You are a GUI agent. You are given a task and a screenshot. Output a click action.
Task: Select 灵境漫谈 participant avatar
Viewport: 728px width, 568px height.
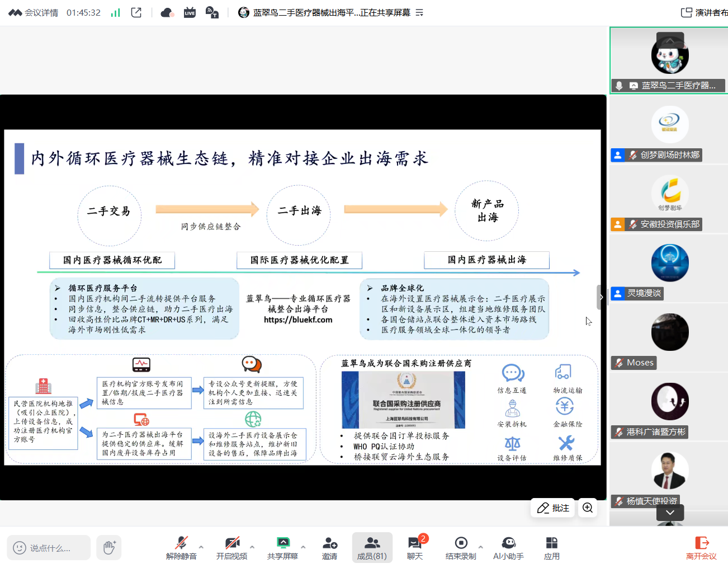pos(670,263)
